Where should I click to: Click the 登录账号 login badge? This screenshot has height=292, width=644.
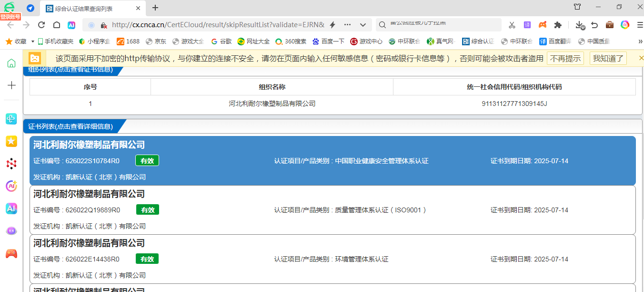[10, 17]
